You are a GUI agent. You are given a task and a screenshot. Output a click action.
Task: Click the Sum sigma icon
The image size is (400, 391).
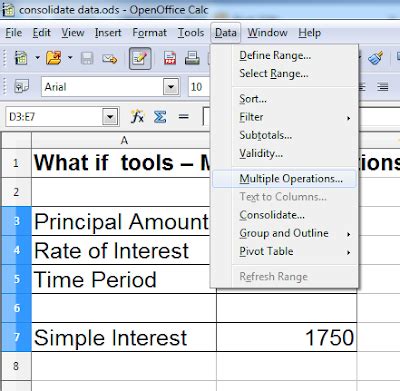[x=160, y=117]
